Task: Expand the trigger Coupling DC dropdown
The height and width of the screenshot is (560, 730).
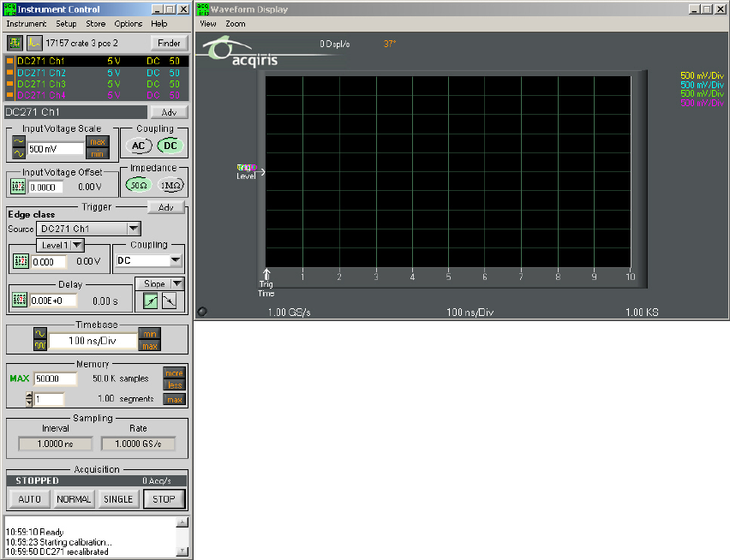Action: tap(176, 260)
